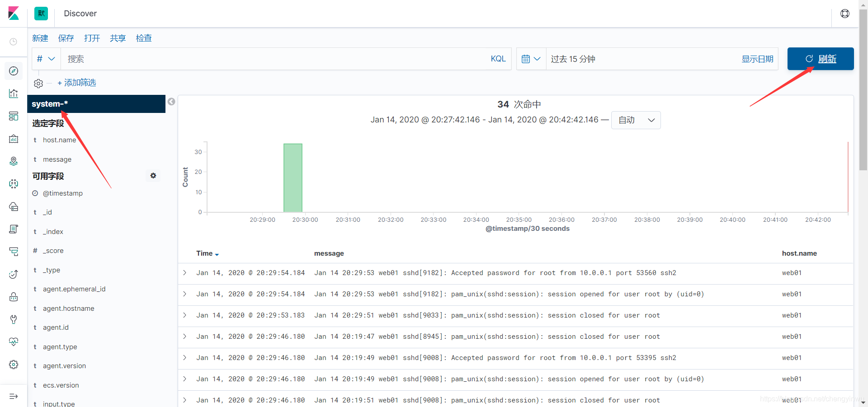The height and width of the screenshot is (407, 868).
Task: Open system-* index pattern selector
Action: pyautogui.click(x=96, y=104)
